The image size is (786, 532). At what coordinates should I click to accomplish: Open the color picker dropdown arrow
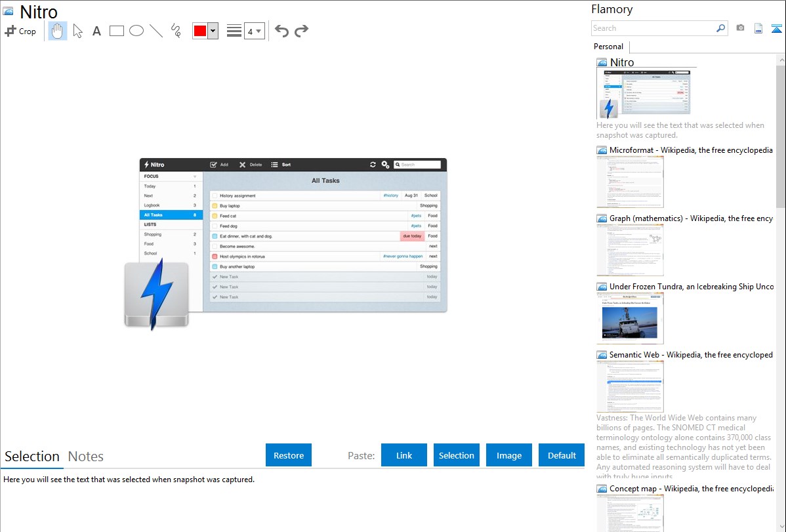(x=213, y=31)
